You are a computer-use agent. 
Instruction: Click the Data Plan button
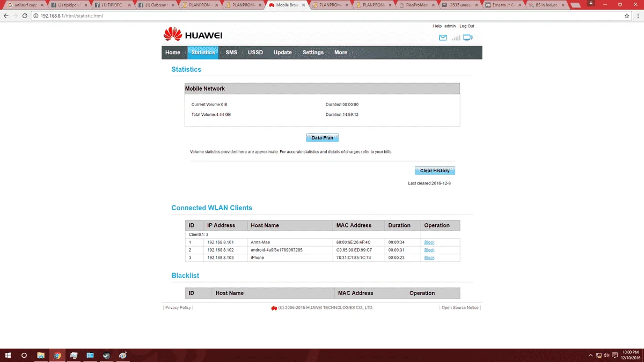point(322,138)
